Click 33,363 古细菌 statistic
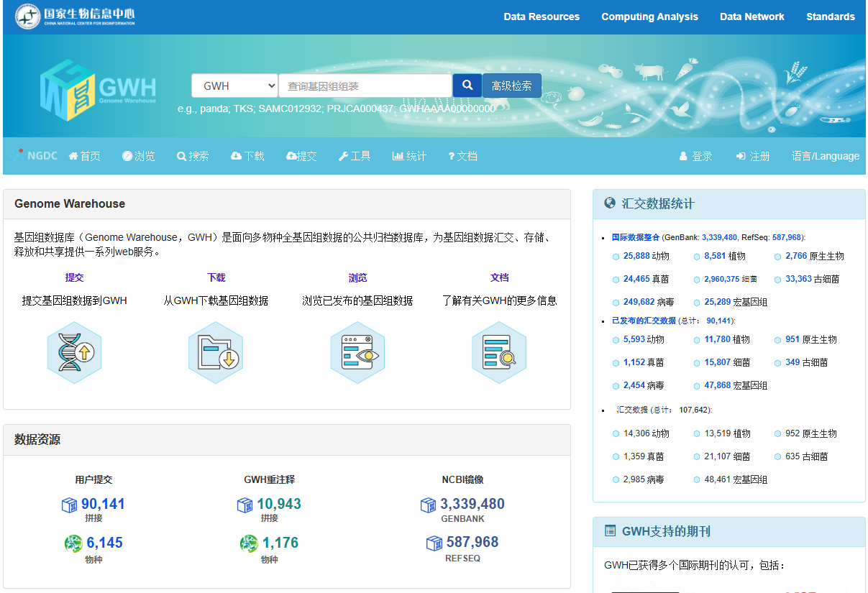This screenshot has height=593, width=868. (x=813, y=279)
